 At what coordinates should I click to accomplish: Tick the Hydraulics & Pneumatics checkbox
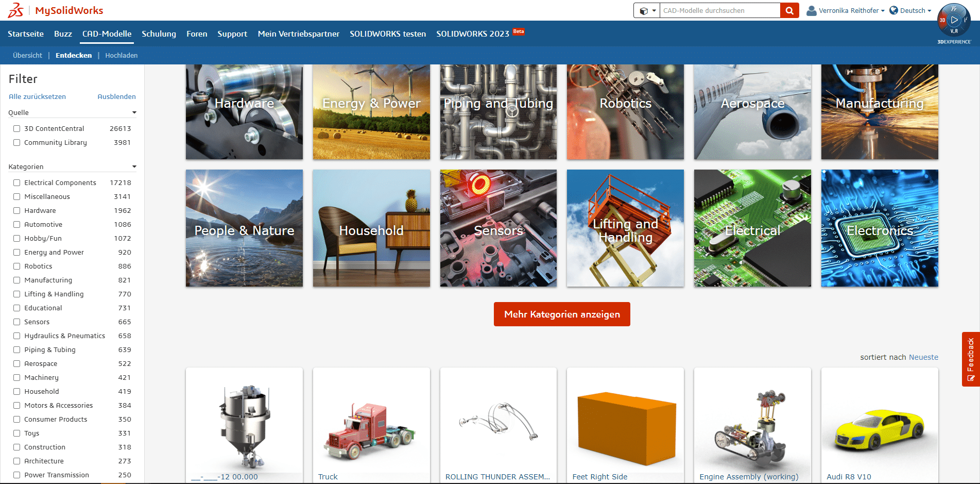17,336
